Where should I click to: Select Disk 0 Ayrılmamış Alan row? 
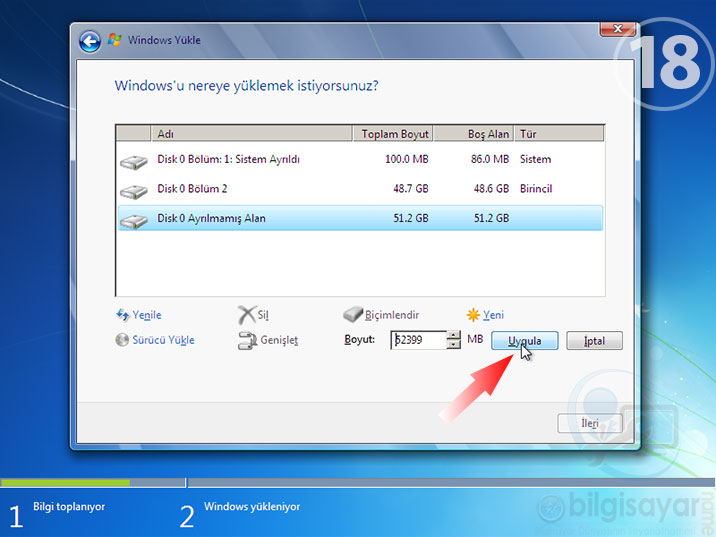pos(361,218)
